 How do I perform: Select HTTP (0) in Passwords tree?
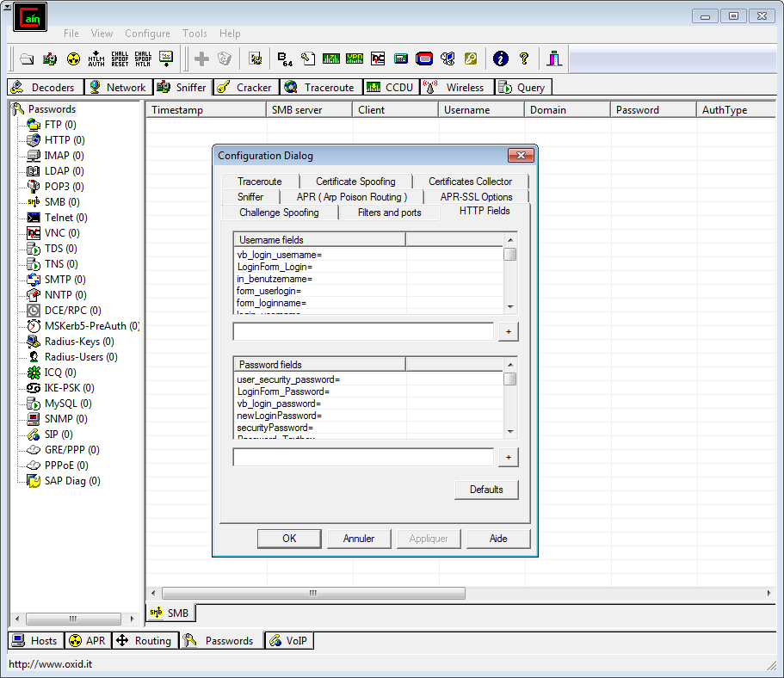65,140
